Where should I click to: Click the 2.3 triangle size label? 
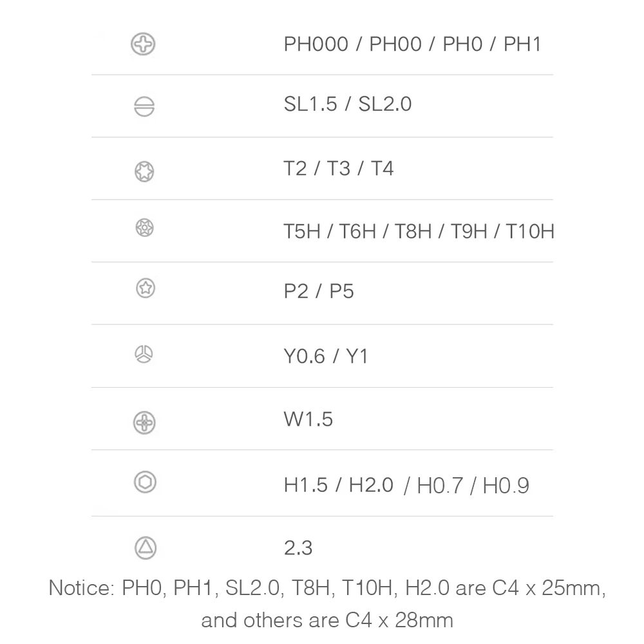(x=298, y=548)
